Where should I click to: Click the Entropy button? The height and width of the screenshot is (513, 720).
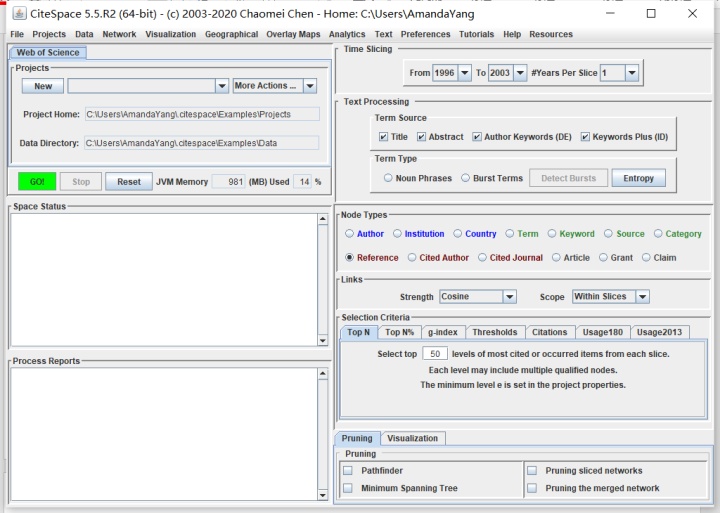[638, 178]
